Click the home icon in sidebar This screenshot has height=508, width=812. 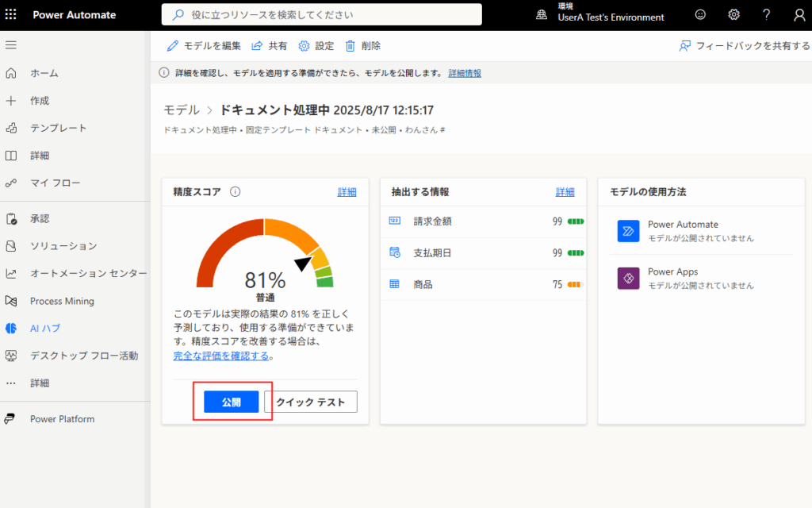[11, 73]
